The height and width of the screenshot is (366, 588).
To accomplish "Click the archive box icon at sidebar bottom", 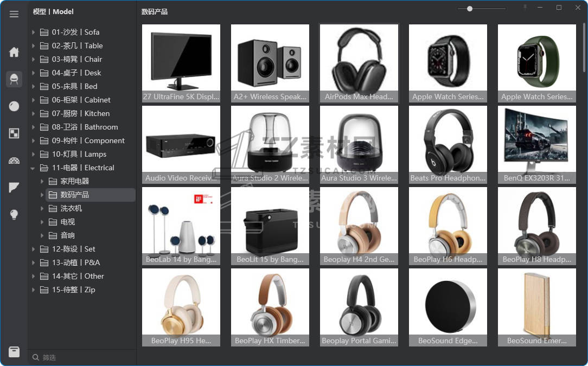I will (x=14, y=352).
